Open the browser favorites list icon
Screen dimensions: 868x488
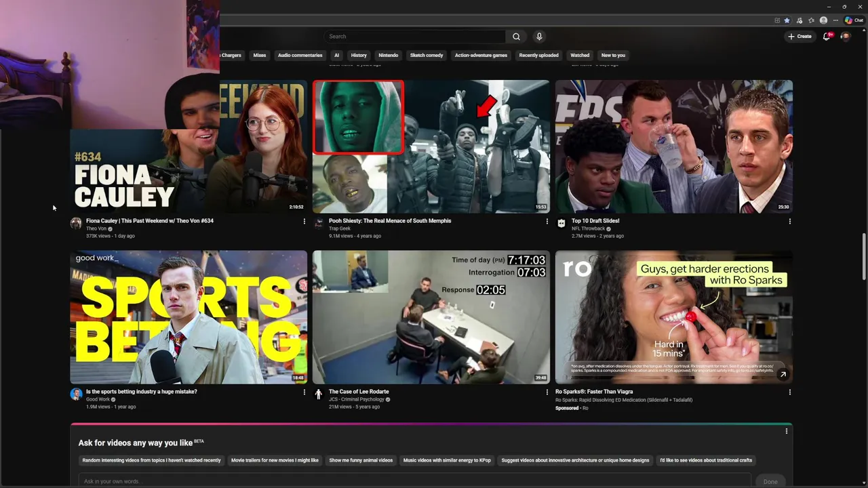[x=811, y=20]
